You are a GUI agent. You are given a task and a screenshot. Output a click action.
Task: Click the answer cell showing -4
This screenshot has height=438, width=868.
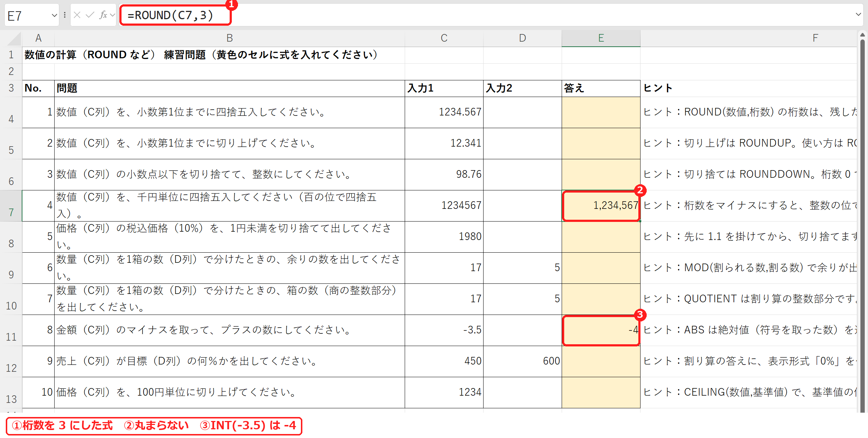(601, 330)
